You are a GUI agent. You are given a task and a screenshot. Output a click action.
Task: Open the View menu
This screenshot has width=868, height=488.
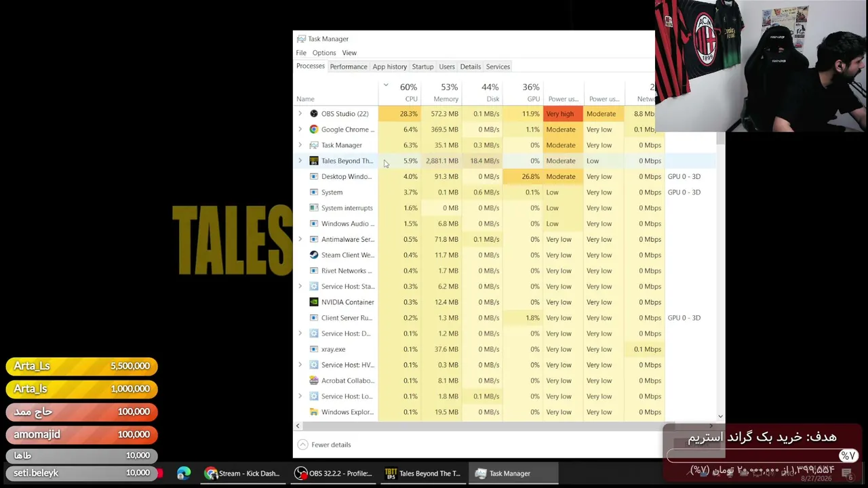pyautogui.click(x=349, y=53)
